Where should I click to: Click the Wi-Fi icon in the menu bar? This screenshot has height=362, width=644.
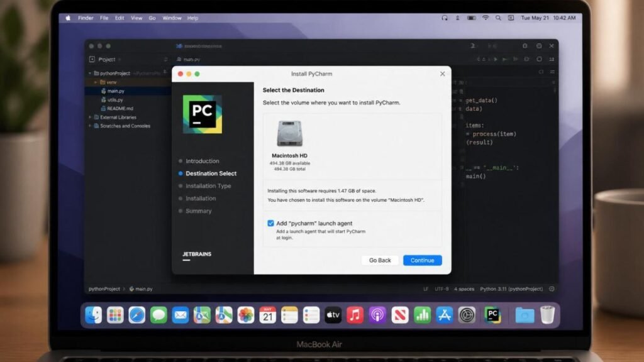(486, 18)
